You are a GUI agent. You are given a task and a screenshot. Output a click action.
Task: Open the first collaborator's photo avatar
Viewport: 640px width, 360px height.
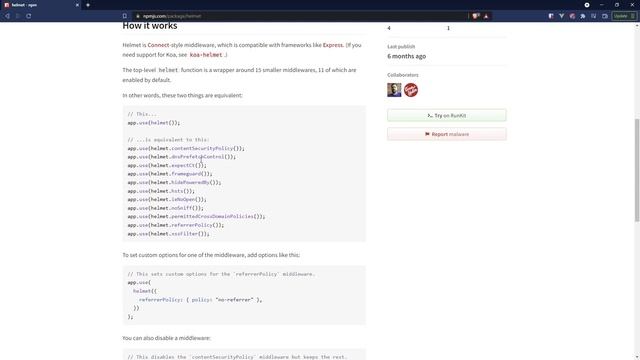coord(394,90)
